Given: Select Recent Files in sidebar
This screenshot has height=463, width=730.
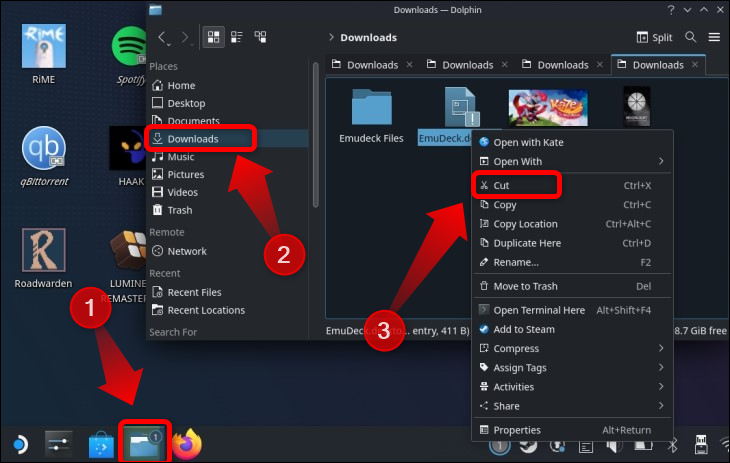Looking at the screenshot, I should [194, 292].
